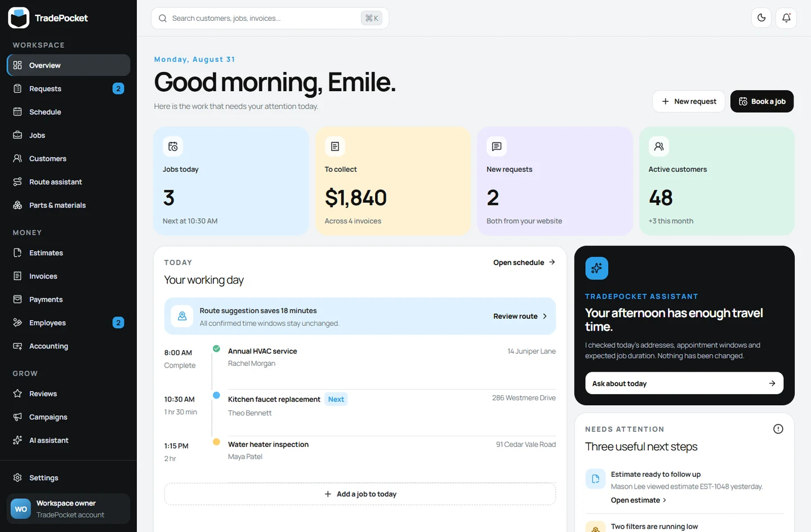Click the +3 this month text

(671, 221)
